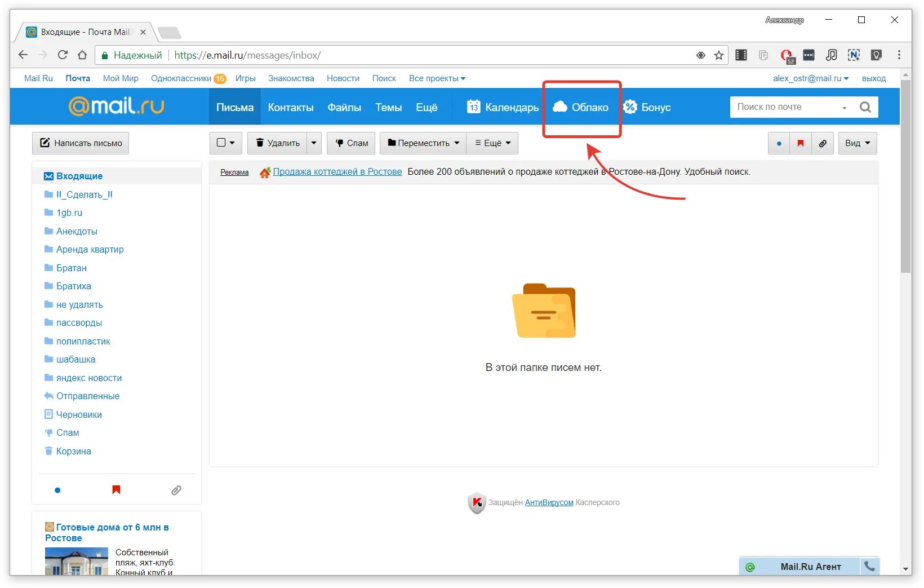Click the Написать письмо button
Viewport: 924px width, 588px height.
coord(81,143)
